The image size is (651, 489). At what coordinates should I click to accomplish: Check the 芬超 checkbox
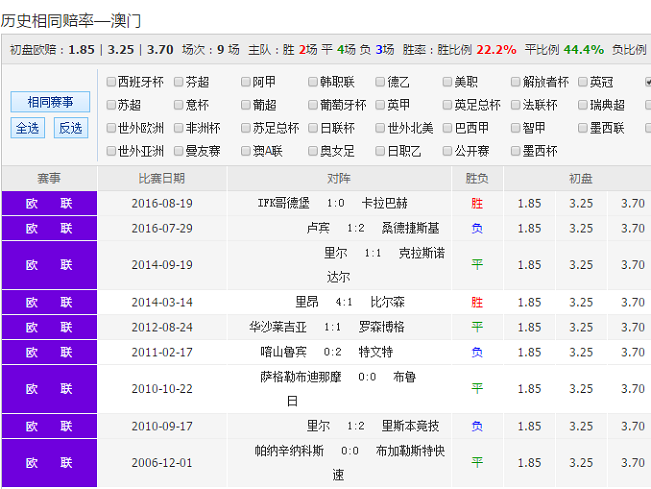click(x=179, y=82)
